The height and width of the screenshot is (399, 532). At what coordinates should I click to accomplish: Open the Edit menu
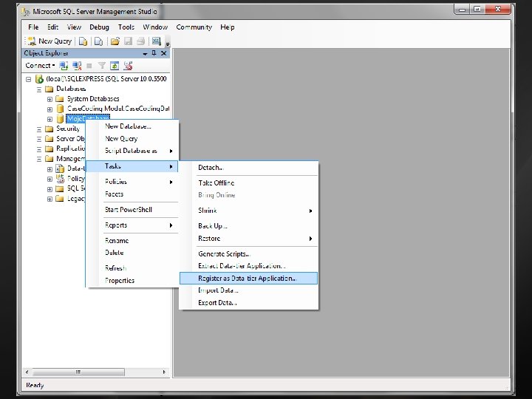[x=52, y=27]
